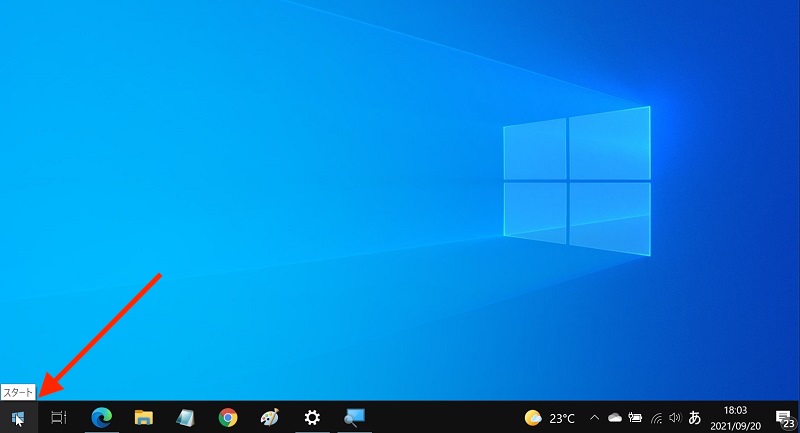Open the Paint app on taskbar
The image size is (800, 433).
pos(270,417)
